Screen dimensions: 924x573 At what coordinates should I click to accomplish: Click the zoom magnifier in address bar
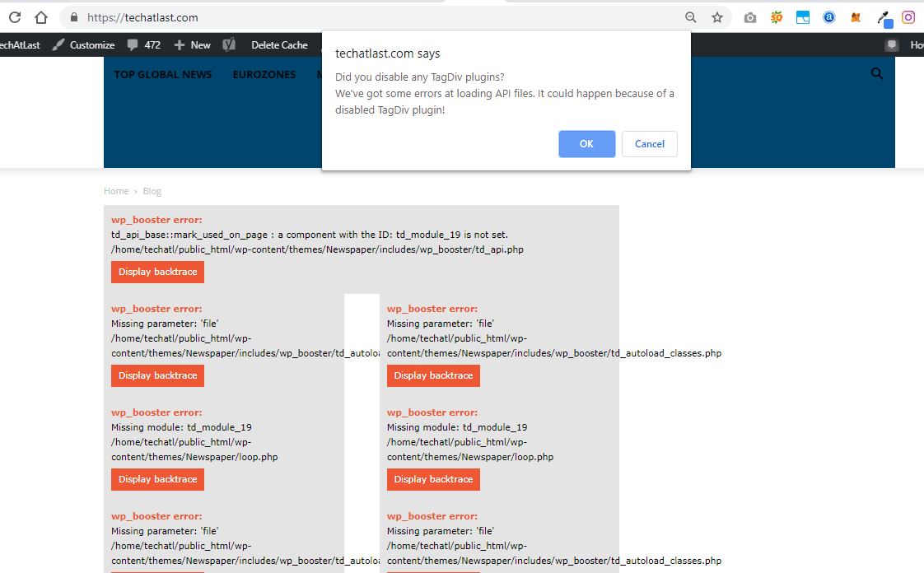691,17
